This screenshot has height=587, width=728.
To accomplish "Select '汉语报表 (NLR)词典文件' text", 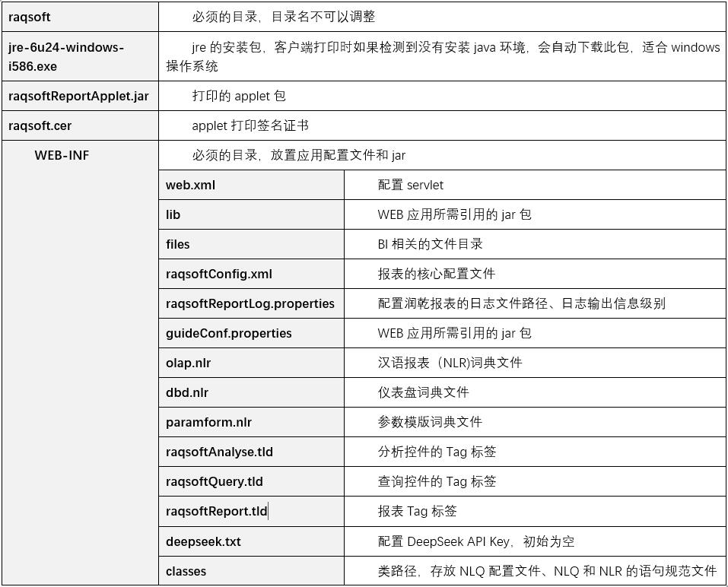I will (450, 363).
